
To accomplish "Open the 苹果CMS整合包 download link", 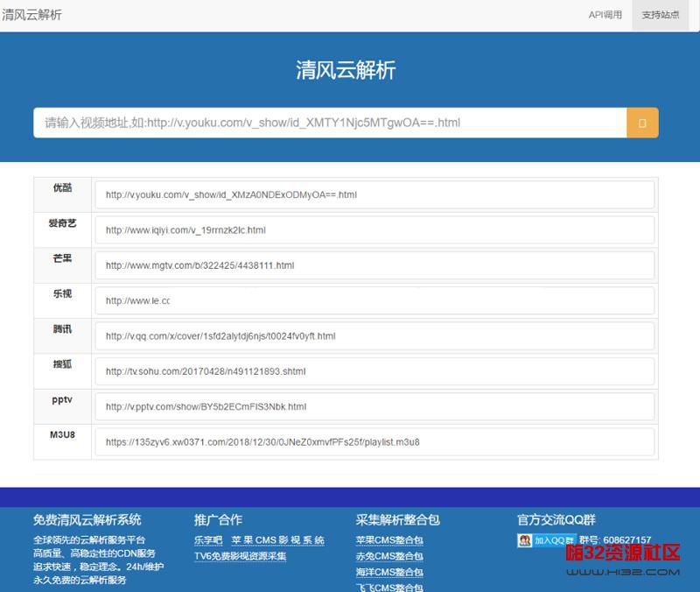I will pos(389,540).
